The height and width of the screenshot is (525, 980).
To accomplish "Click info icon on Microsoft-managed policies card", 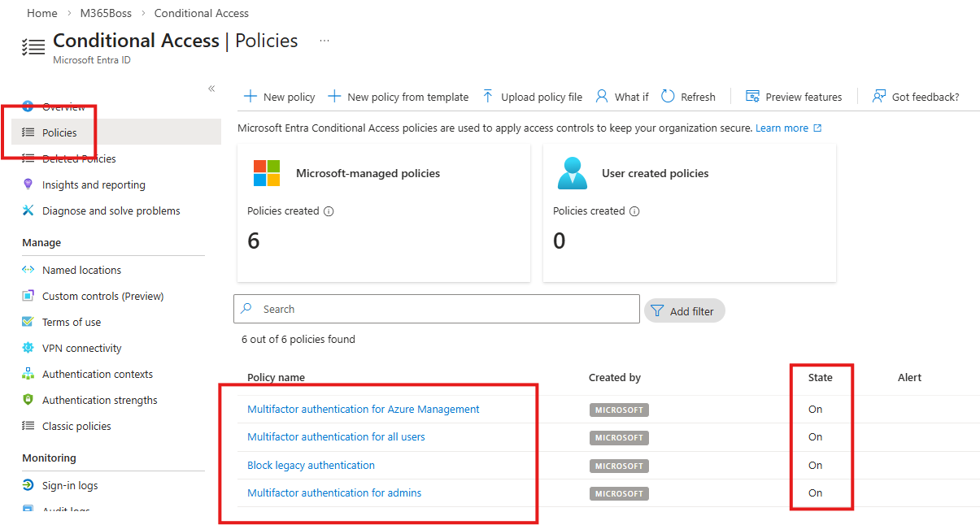I will coord(329,211).
